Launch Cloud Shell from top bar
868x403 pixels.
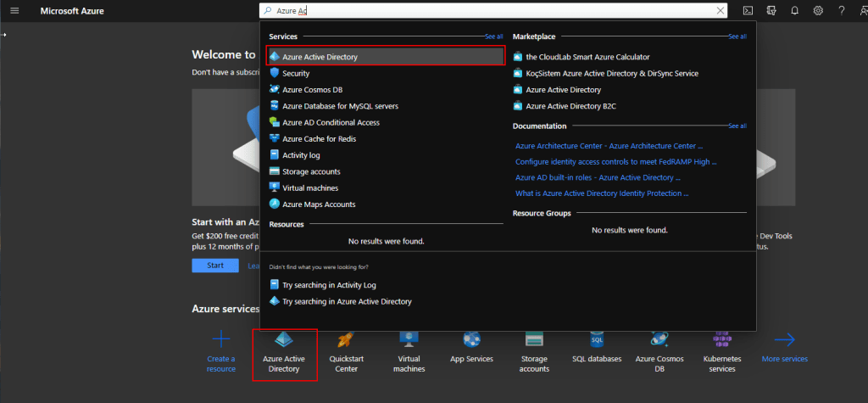coord(748,10)
